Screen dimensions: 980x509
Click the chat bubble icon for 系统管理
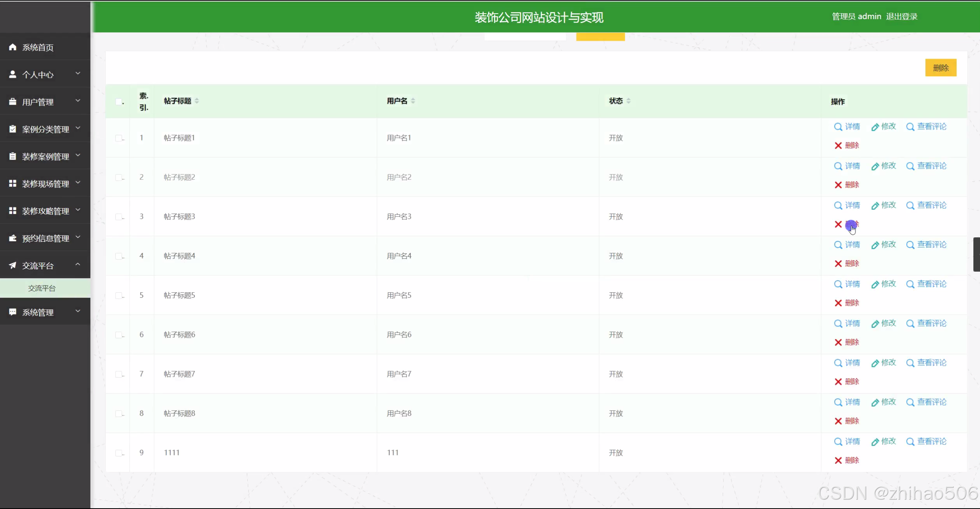tap(12, 312)
